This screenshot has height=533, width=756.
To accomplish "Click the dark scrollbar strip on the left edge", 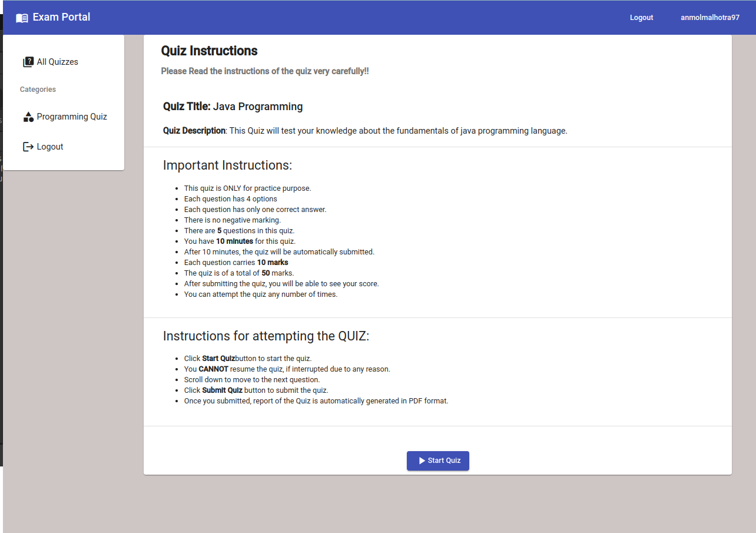I will (2, 294).
